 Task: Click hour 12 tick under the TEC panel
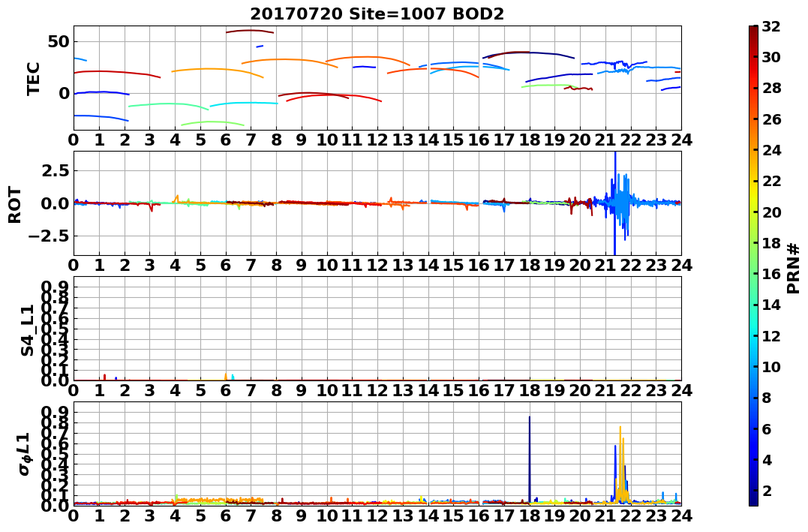(377, 140)
